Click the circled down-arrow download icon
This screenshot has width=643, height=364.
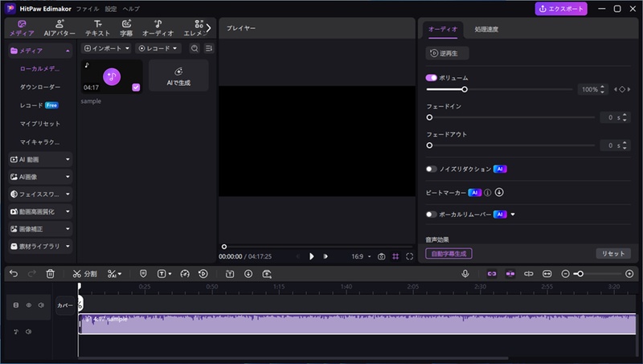(248, 274)
